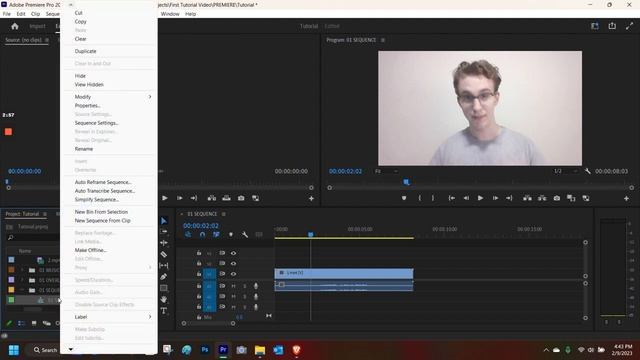The width and height of the screenshot is (640, 360).
Task: Open the 1/2 playback resolution dropdown
Action: point(565,171)
